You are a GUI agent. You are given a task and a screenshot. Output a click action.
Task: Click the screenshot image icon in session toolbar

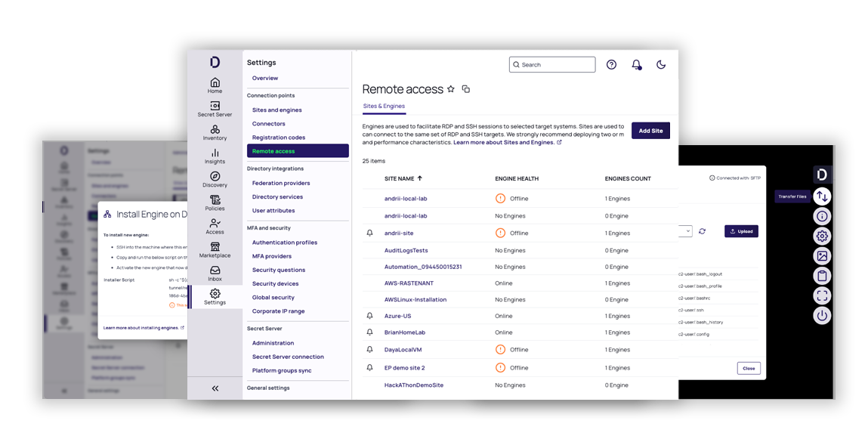pos(822,256)
